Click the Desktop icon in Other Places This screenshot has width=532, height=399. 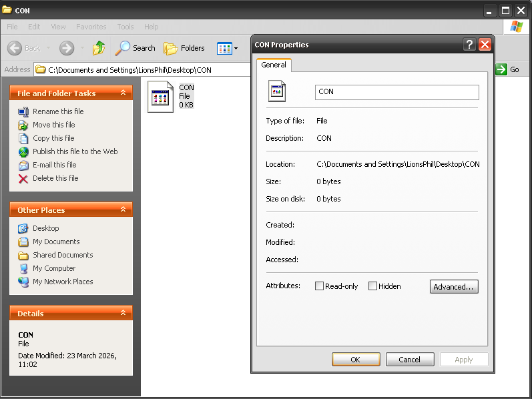click(23, 228)
